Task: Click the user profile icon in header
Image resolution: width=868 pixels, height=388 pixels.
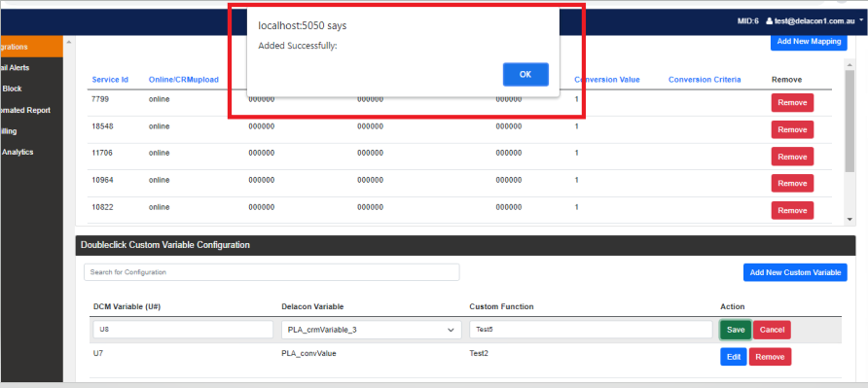Action: 769,21
